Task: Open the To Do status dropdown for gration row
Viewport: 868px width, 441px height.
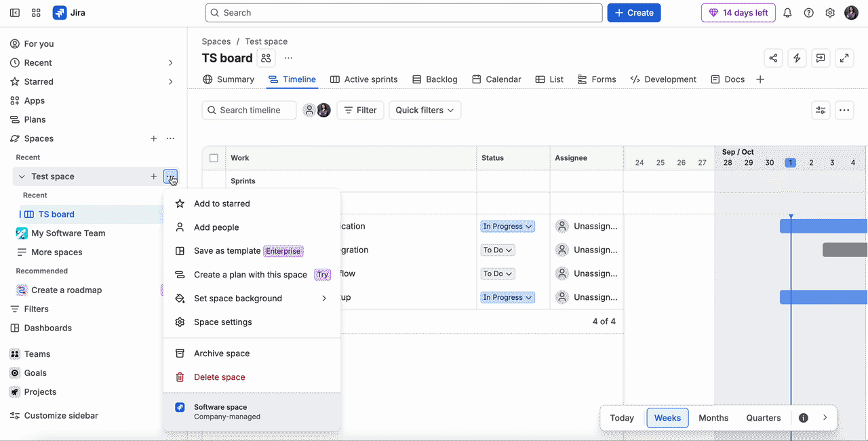Action: (498, 250)
